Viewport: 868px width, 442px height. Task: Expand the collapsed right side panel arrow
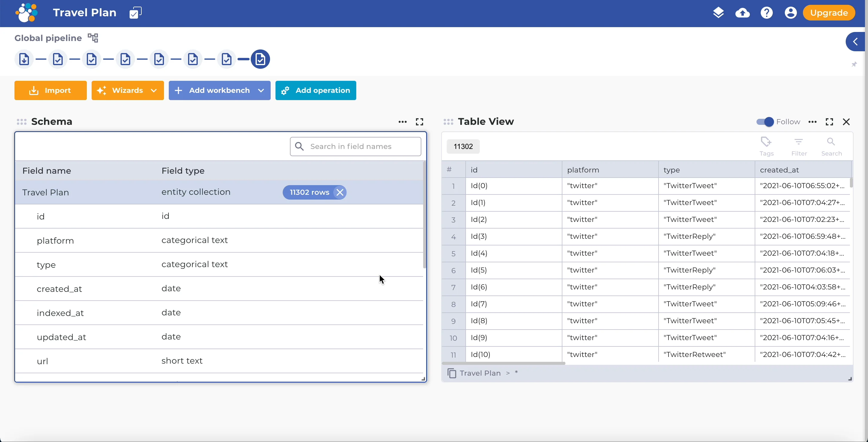click(x=855, y=42)
